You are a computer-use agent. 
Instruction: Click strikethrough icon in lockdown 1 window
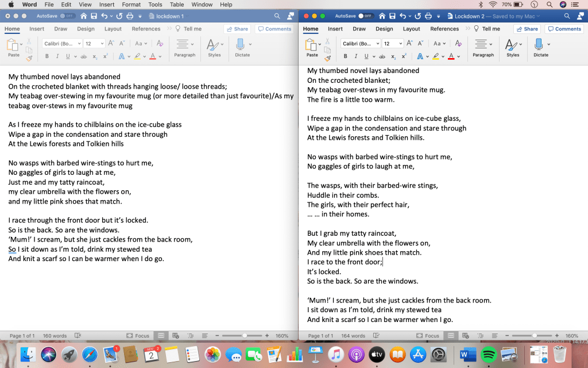click(x=84, y=56)
